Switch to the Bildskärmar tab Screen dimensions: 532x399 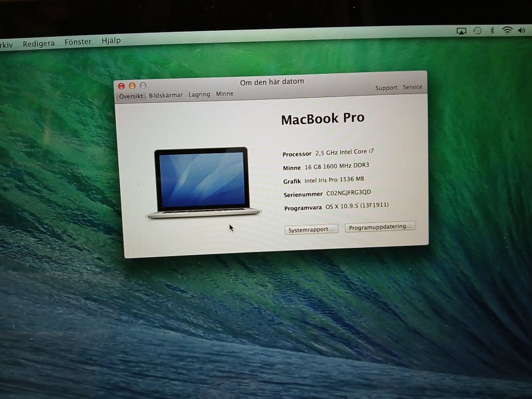coord(166,95)
